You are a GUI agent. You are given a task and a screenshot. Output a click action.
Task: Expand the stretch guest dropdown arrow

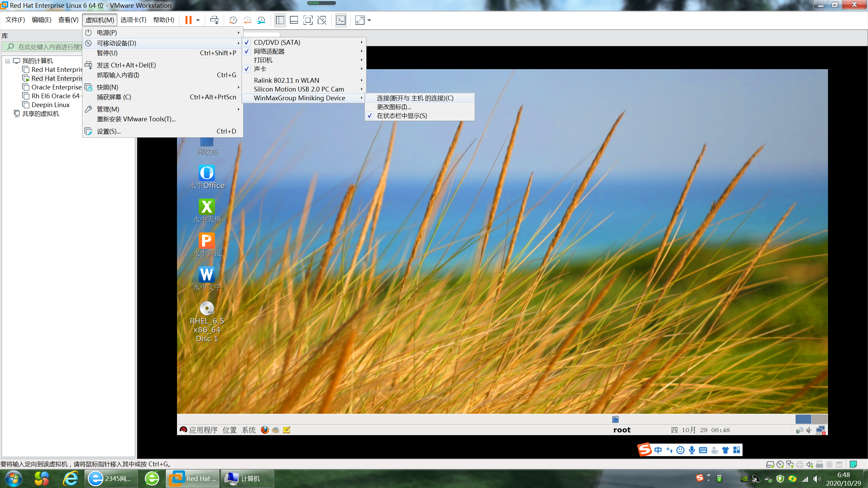tap(369, 20)
